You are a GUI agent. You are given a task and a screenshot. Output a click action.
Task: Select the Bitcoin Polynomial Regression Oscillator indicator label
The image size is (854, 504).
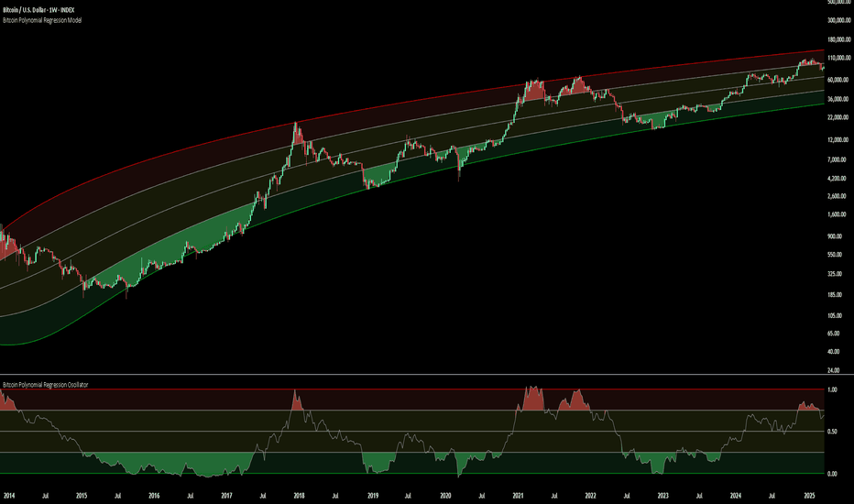click(x=45, y=385)
